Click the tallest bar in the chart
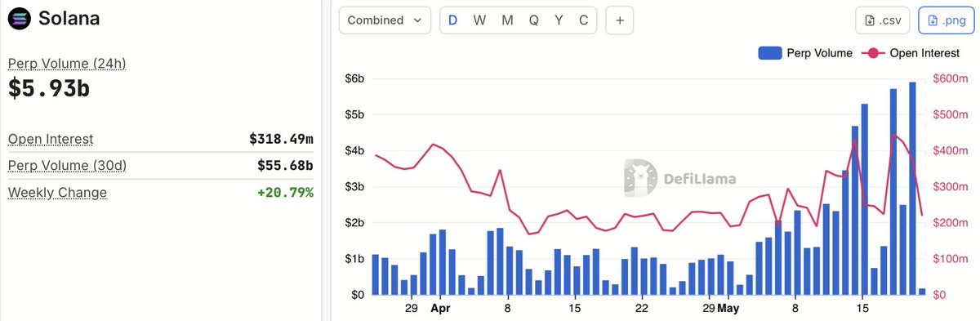Screen dimensions: 980x321 pyautogui.click(x=912, y=188)
